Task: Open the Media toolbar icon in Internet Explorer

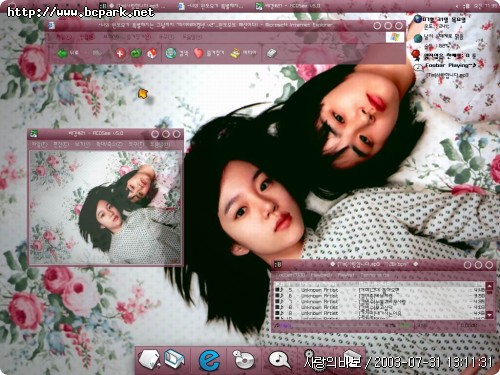Action: pos(235,53)
